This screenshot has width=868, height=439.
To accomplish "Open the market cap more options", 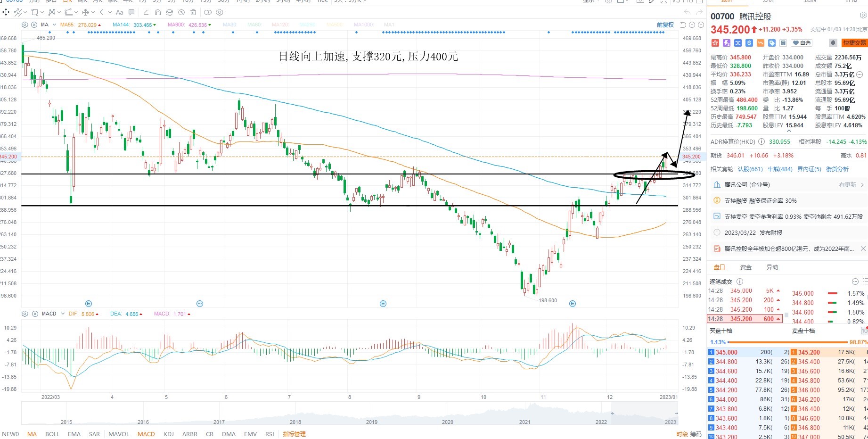I will (x=860, y=75).
